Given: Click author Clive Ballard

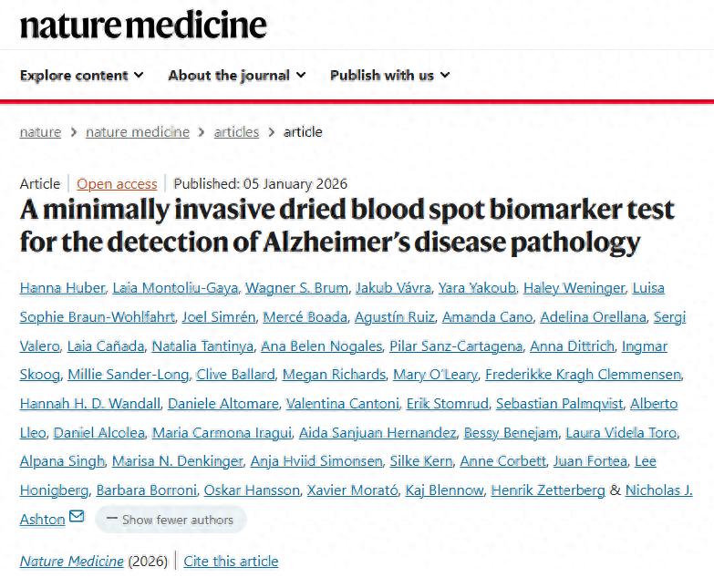Looking at the screenshot, I should (x=235, y=375).
